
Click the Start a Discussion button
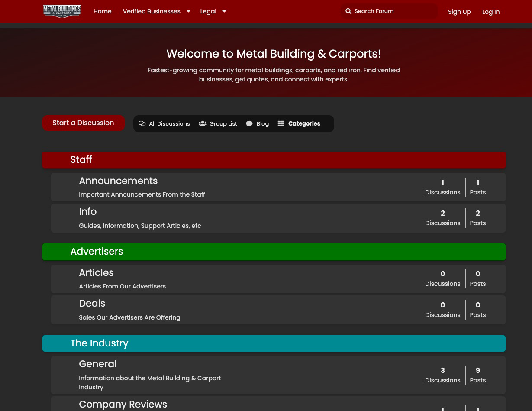(x=83, y=123)
